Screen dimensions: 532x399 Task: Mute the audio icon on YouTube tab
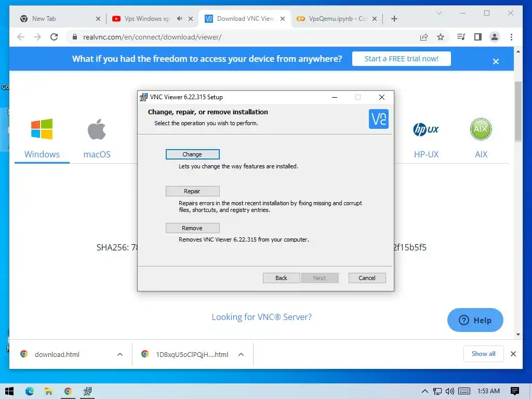tap(179, 19)
